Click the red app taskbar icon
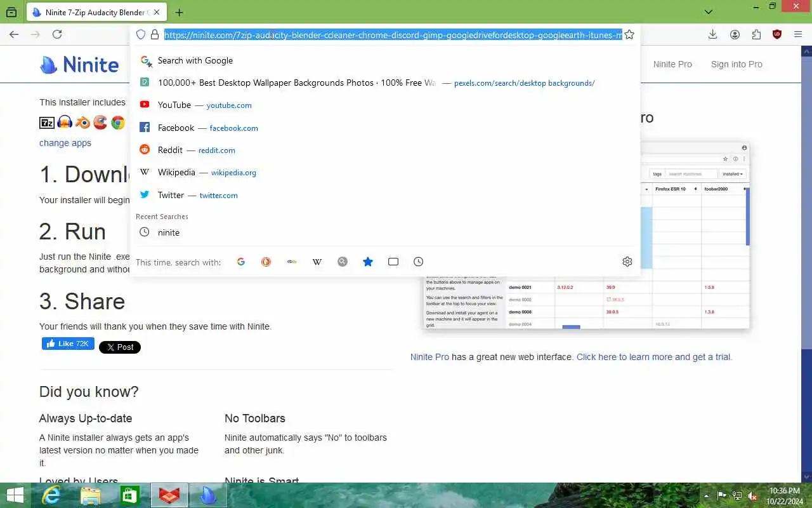Screen dimensions: 812x508 point(169,495)
